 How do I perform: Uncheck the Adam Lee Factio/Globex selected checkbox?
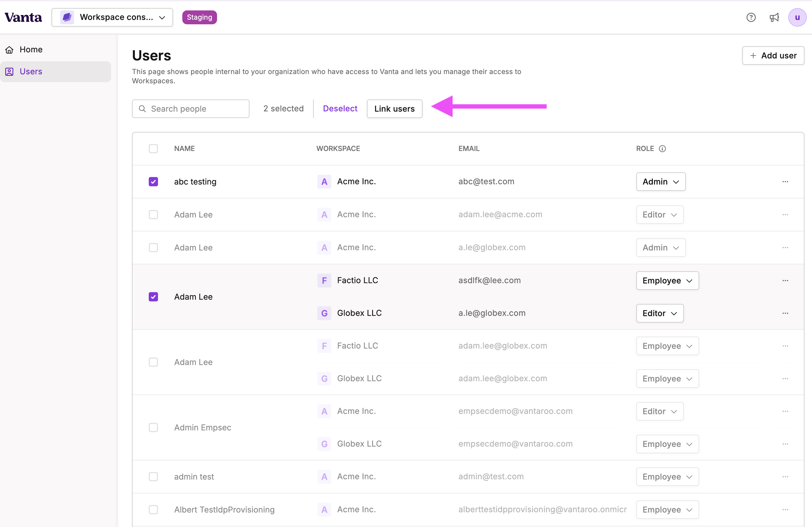click(x=153, y=297)
